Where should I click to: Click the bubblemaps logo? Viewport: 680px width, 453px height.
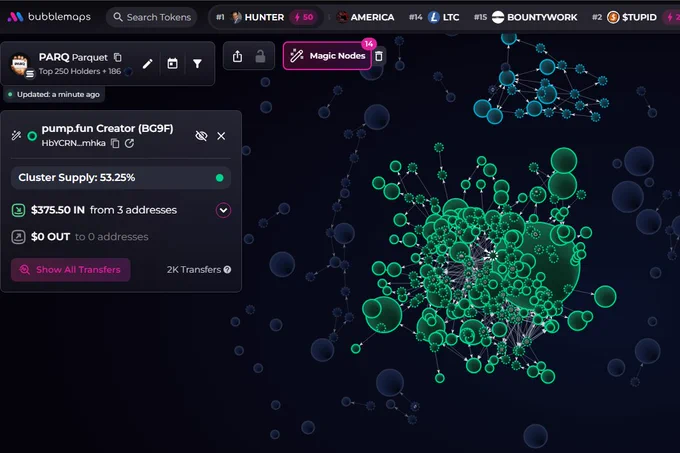tap(49, 17)
